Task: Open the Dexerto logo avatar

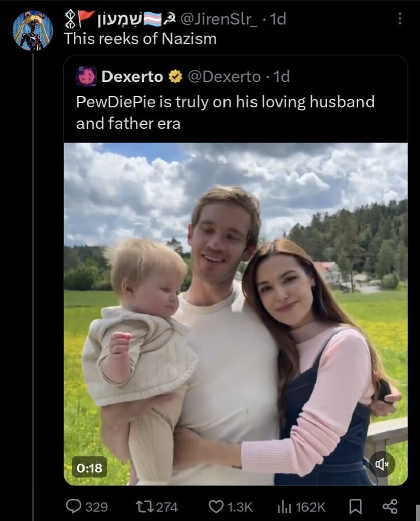Action: [x=87, y=76]
